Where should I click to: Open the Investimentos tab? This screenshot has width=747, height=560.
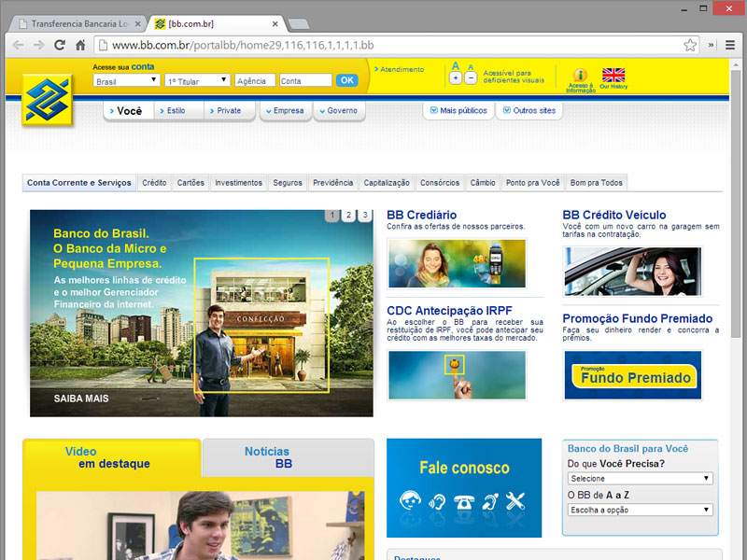point(239,183)
